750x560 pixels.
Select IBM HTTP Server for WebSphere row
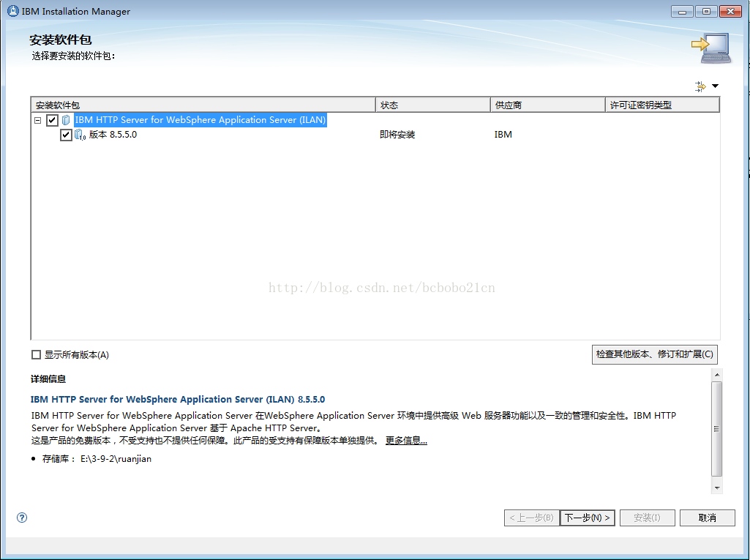coord(200,120)
